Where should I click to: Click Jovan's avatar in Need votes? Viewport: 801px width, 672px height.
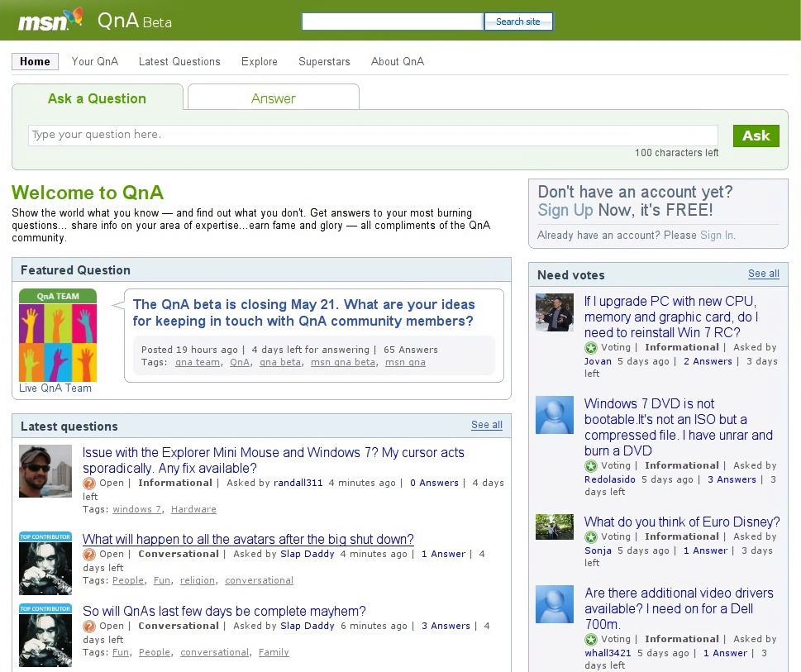coord(554,312)
